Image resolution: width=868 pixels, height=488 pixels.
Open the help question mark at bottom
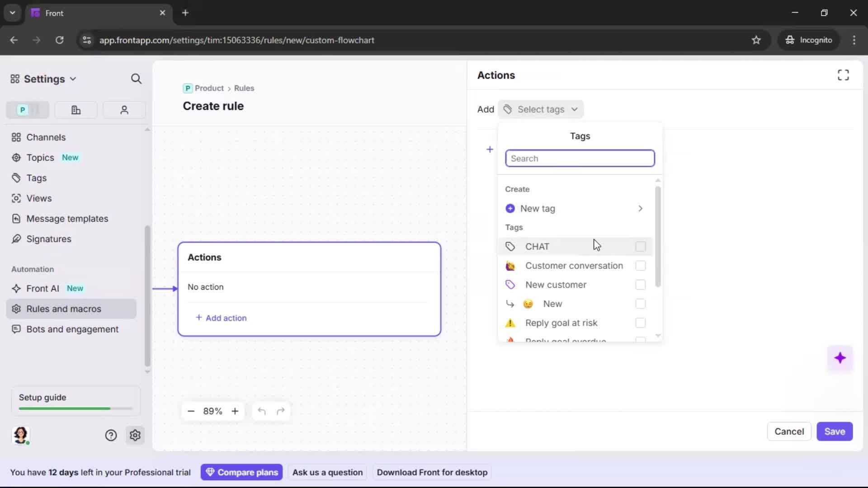tap(111, 435)
